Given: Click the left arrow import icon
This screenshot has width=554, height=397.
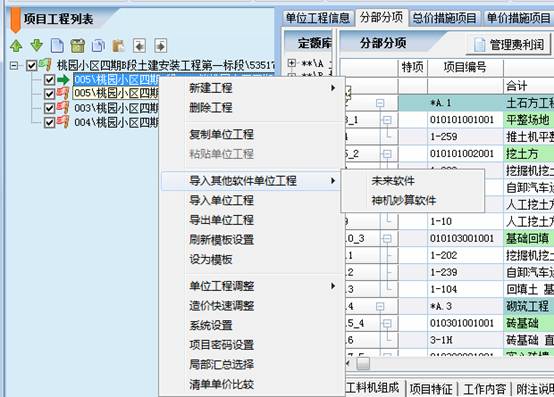Looking at the screenshot, I should [140, 46].
